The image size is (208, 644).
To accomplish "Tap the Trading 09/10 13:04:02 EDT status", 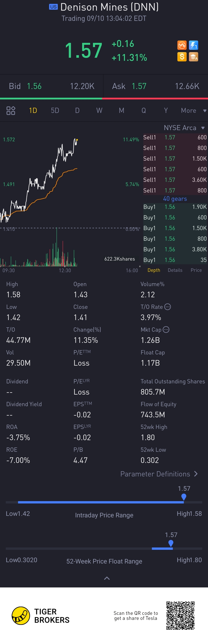I will tap(104, 19).
